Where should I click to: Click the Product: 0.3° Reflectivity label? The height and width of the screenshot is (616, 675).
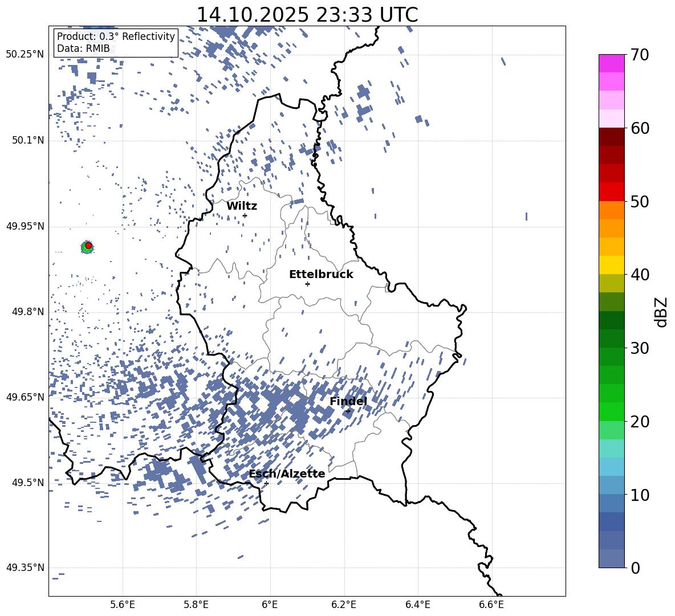click(x=116, y=36)
